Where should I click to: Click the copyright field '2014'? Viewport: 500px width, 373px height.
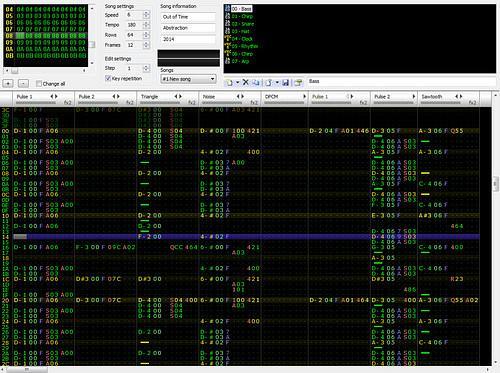[188, 39]
